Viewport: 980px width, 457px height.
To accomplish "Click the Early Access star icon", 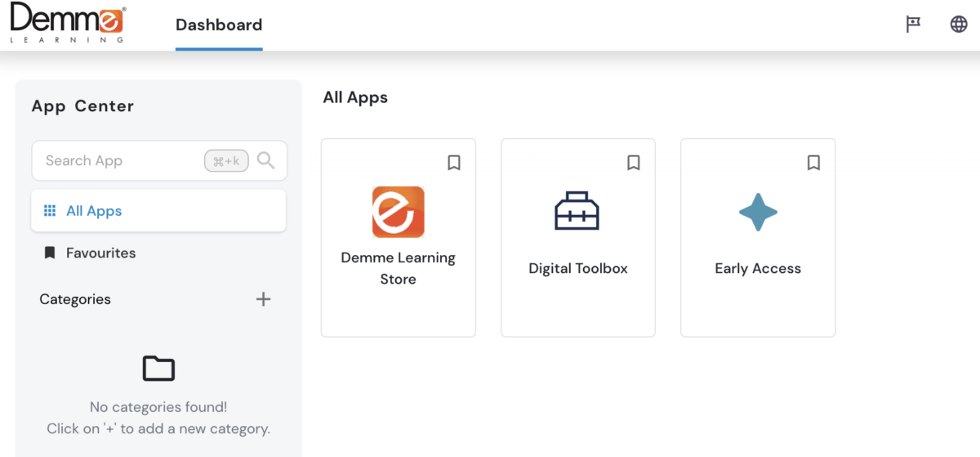I will (757, 212).
